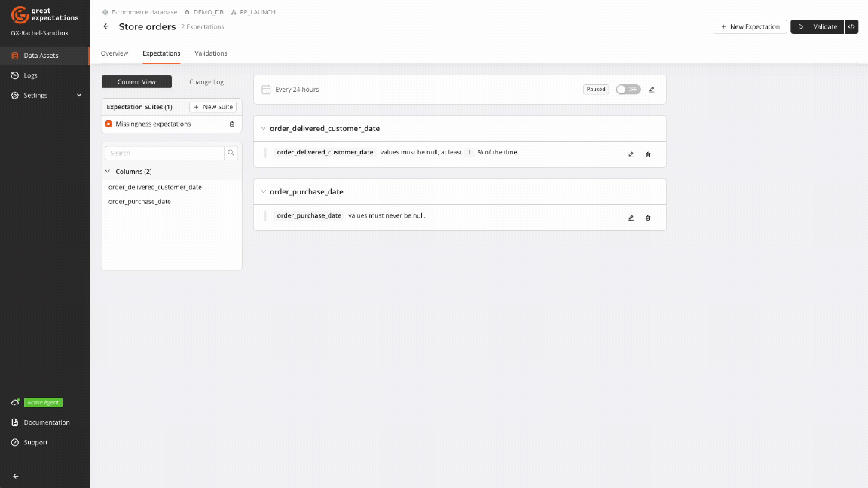The width and height of the screenshot is (868, 488).
Task: Enable the paused validation schedule toggle
Action: pos(628,89)
